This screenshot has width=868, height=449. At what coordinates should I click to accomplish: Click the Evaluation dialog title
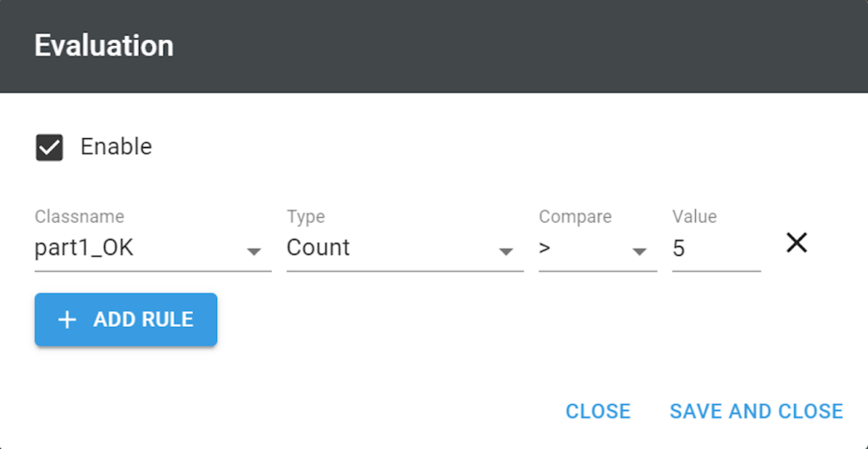click(x=103, y=46)
